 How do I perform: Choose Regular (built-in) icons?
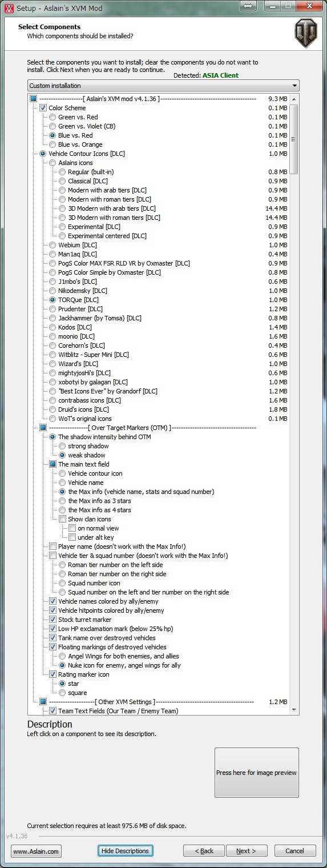[62, 172]
